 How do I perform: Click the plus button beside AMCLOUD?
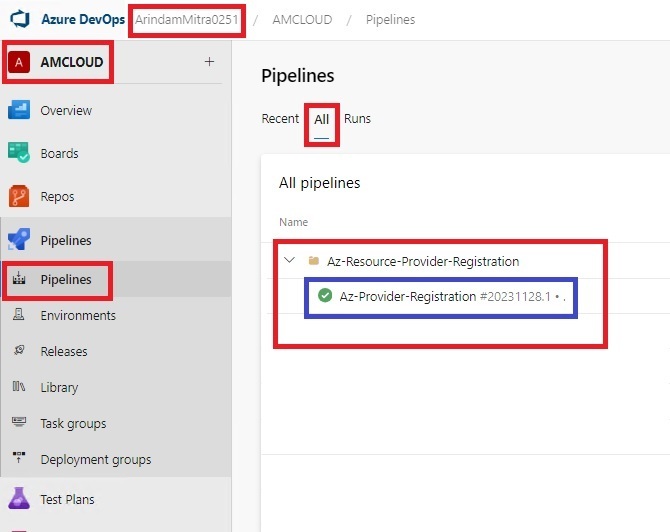point(209,62)
